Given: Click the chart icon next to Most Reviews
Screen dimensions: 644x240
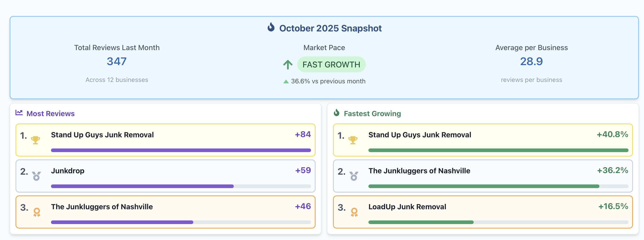Looking at the screenshot, I should point(19,113).
